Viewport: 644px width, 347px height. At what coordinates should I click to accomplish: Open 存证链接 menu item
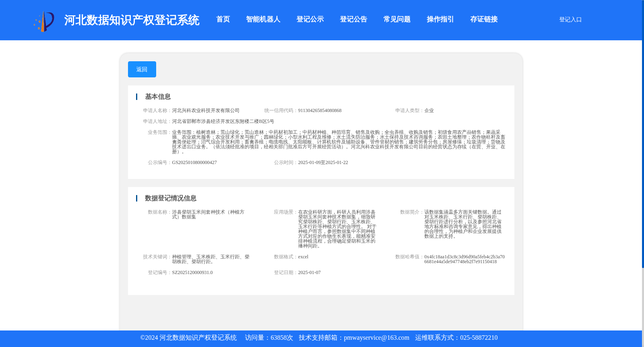pos(484,19)
